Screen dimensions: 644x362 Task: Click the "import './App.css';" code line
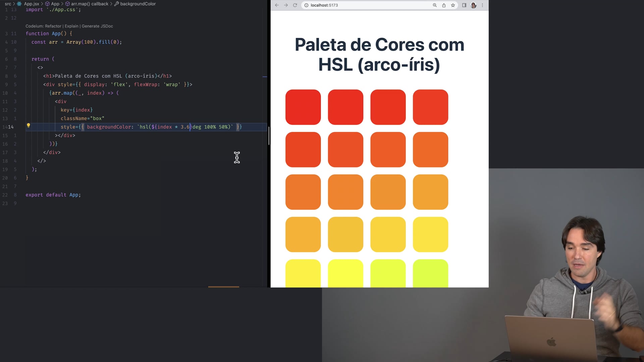coord(53,10)
